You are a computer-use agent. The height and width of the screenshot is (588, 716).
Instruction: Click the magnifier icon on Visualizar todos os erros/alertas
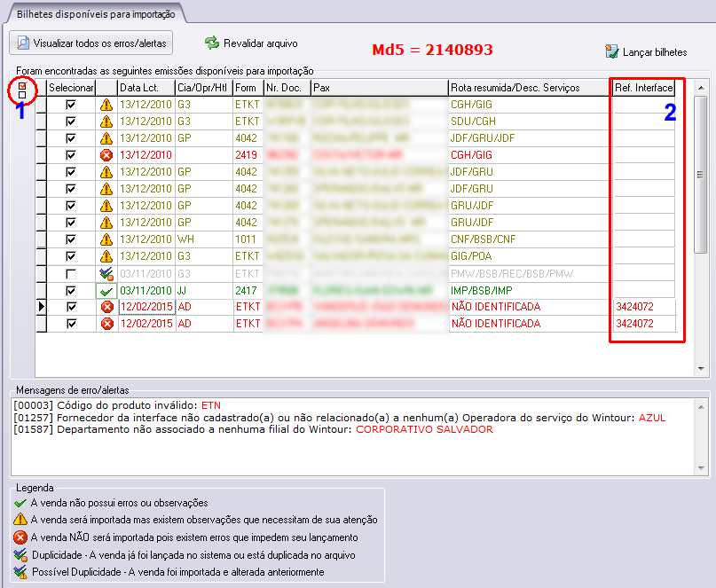(x=23, y=43)
